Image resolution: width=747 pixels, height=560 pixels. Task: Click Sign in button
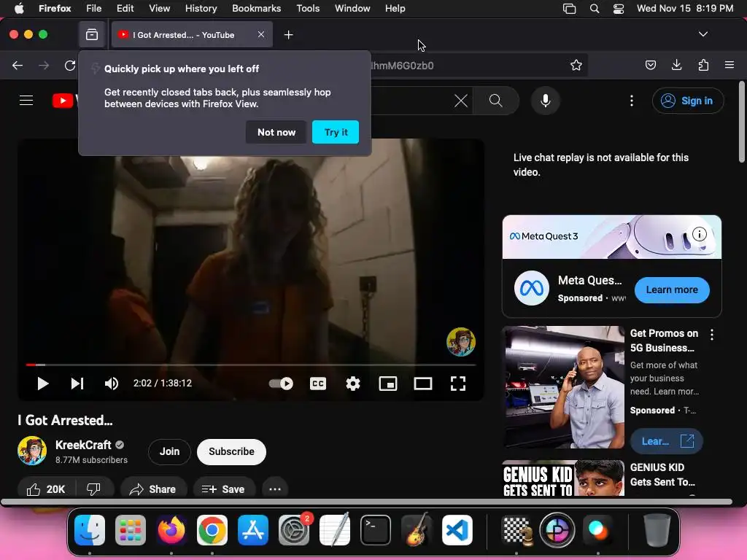(x=688, y=101)
